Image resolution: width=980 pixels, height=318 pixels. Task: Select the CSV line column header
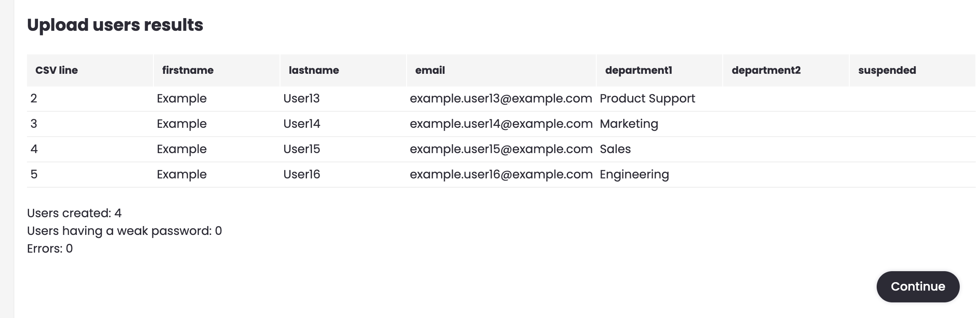[x=90, y=70]
